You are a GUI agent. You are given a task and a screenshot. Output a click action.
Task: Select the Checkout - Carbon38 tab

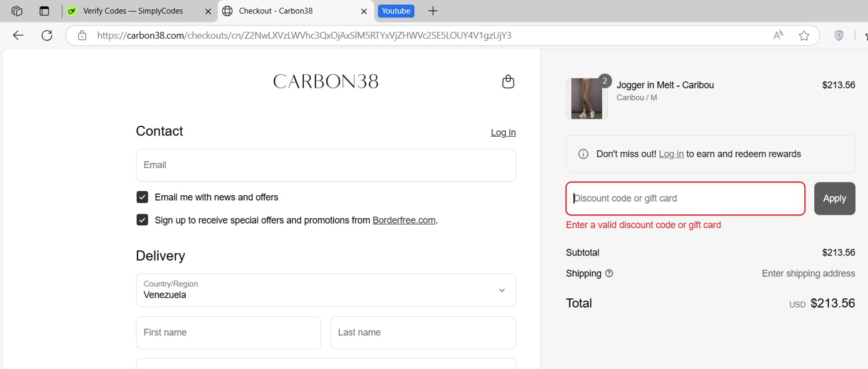[x=296, y=11]
